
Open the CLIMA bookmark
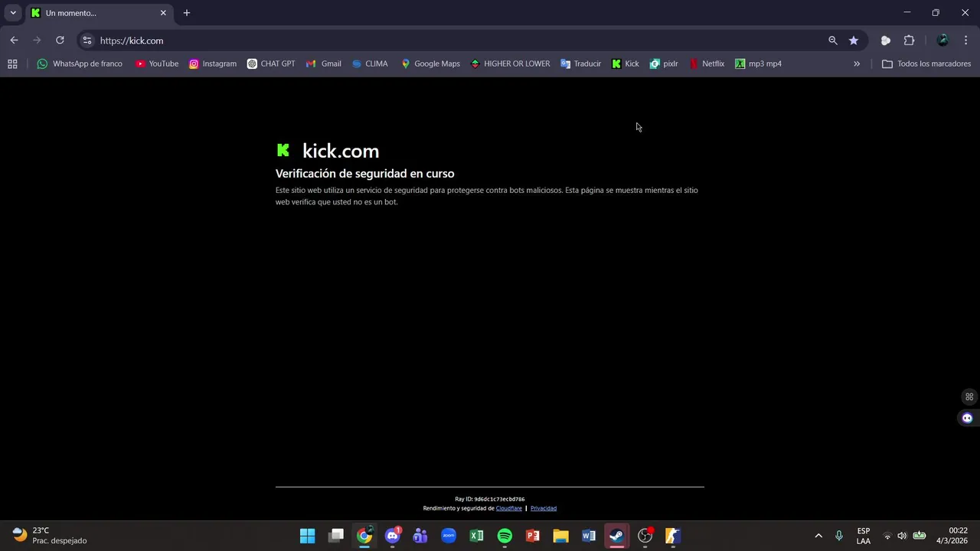[369, 64]
